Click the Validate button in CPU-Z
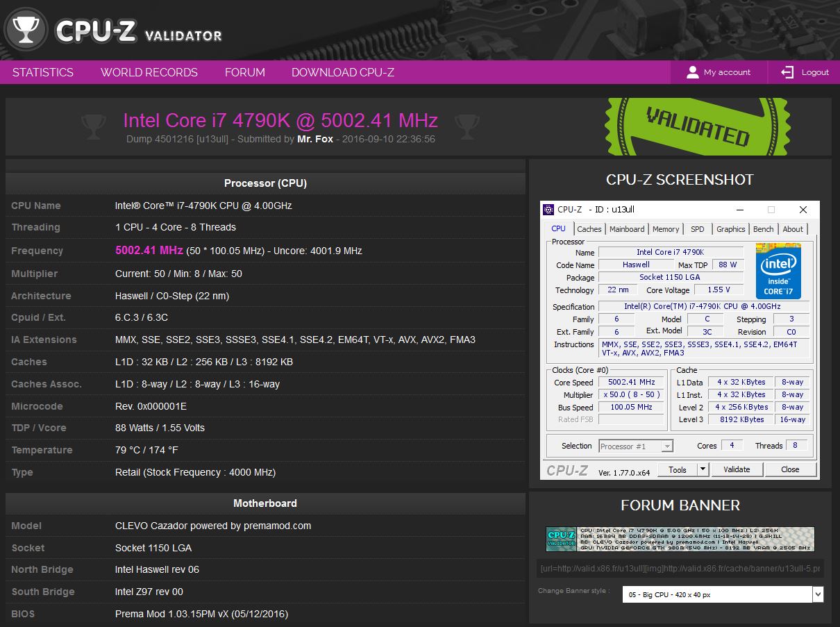The height and width of the screenshot is (627, 840). point(737,469)
